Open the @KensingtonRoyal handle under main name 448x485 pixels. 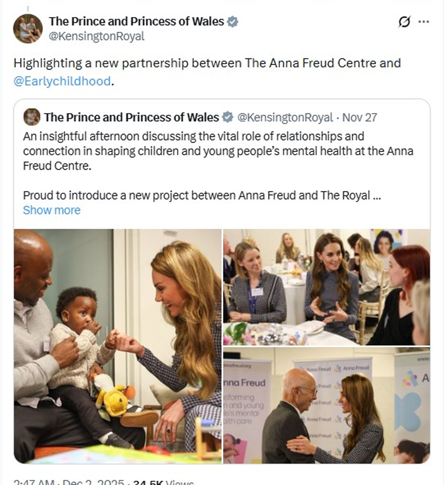point(96,37)
